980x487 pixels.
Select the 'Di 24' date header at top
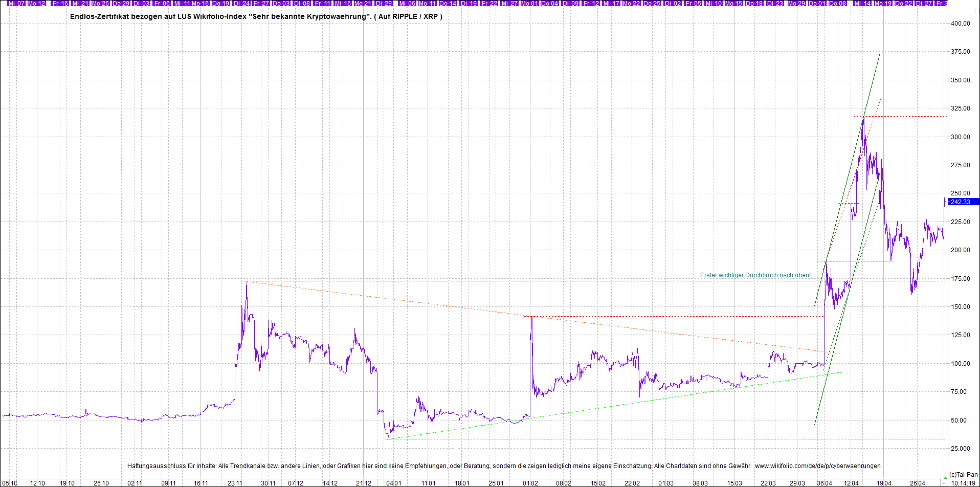[242, 4]
